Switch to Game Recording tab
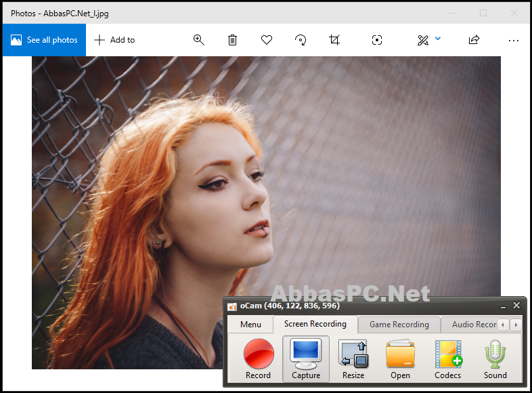This screenshot has height=393, width=532. (x=399, y=325)
